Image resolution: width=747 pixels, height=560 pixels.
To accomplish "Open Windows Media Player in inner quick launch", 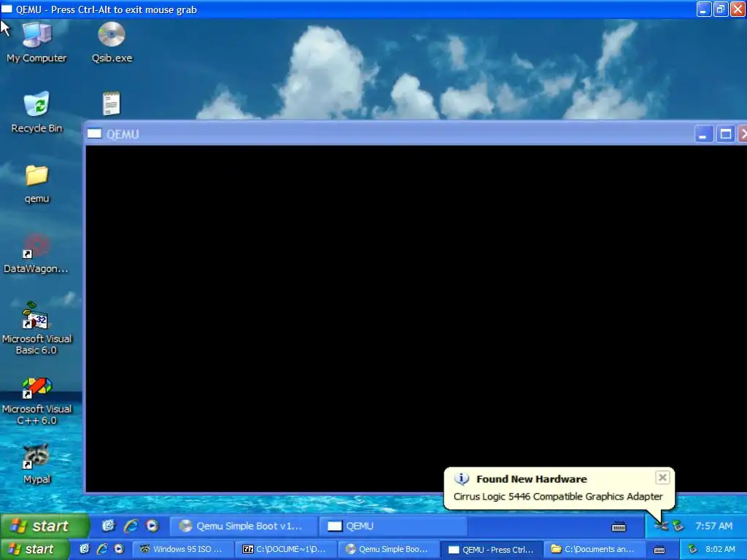I will (x=152, y=526).
